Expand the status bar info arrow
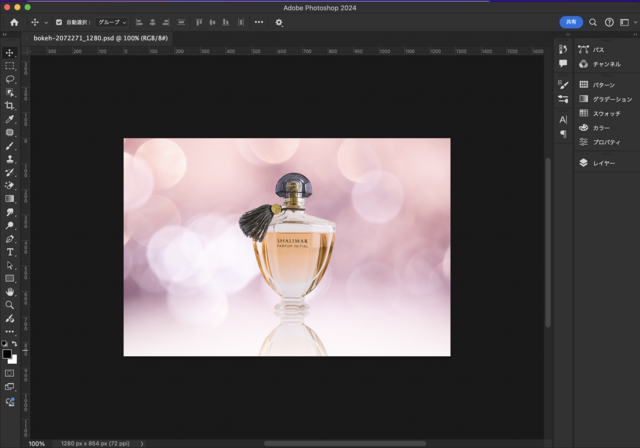The height and width of the screenshot is (448, 640). click(142, 444)
